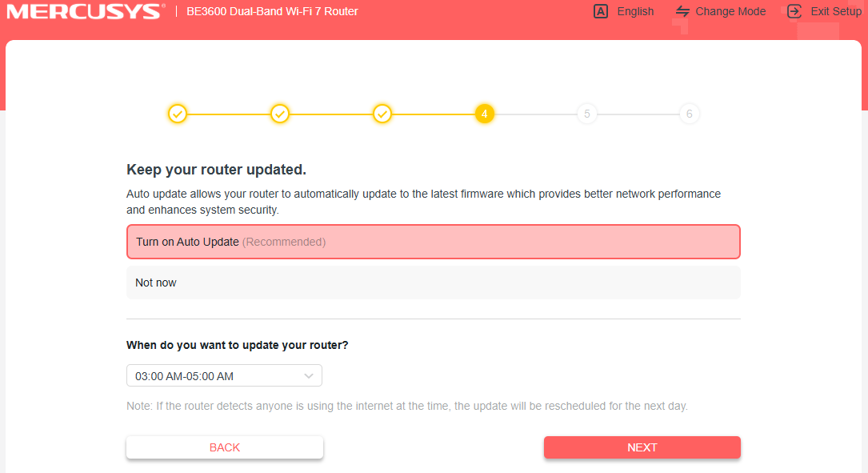Click the first completed step checkmark

click(178, 114)
